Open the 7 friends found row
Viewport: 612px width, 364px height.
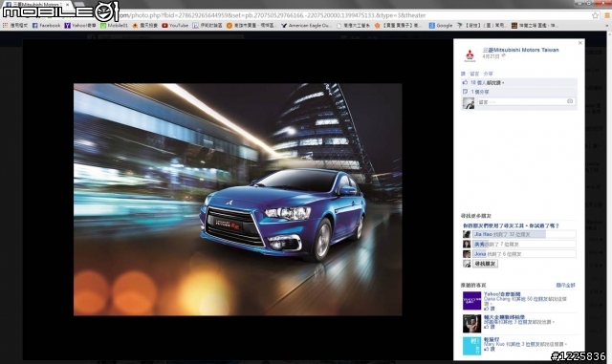point(524,245)
